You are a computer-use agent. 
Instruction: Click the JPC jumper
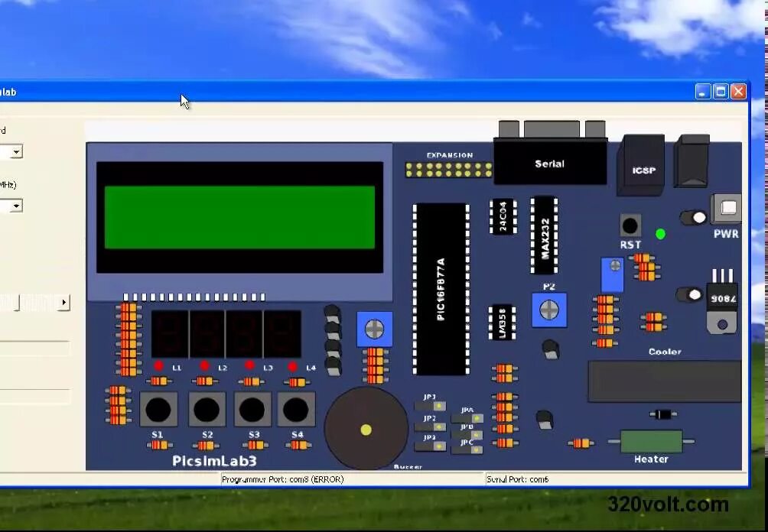(x=467, y=449)
